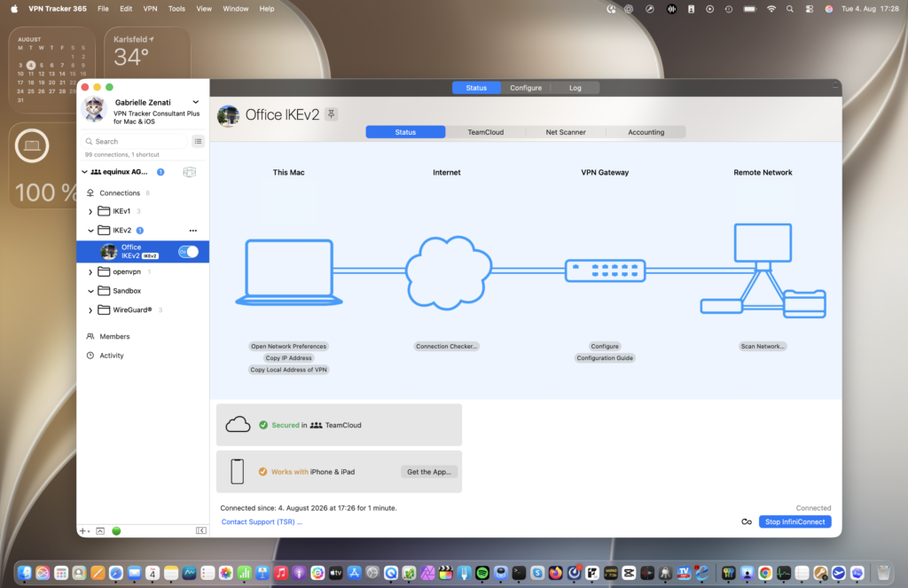The width and height of the screenshot is (908, 588).
Task: Toggle the Office IKEv2 connection switch off
Action: 188,251
